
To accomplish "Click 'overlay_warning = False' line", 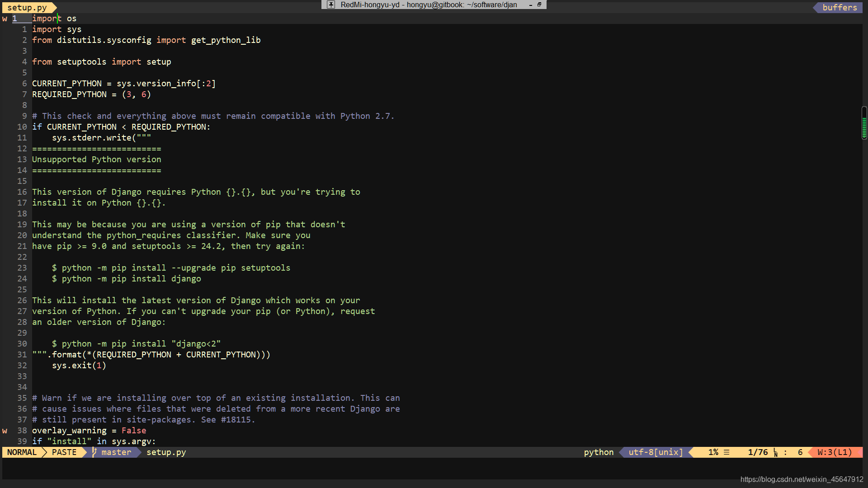I will pyautogui.click(x=89, y=431).
